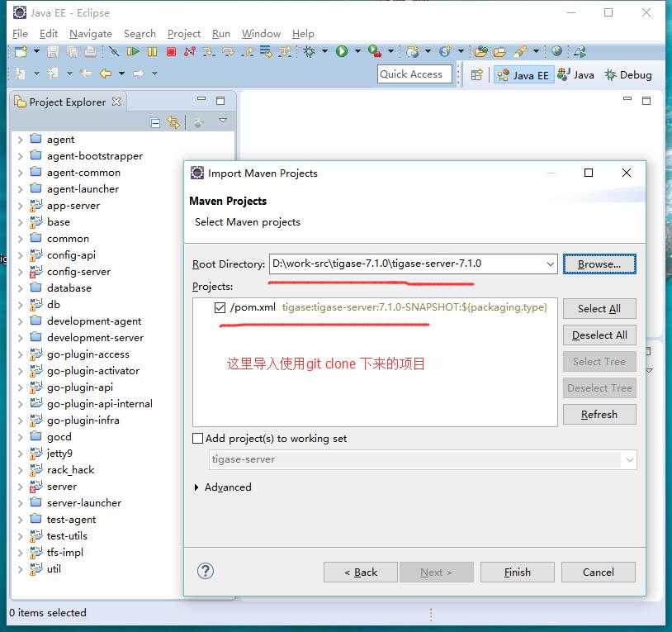Click the Disconnect debug icon
The width and height of the screenshot is (672, 632).
pos(190,52)
